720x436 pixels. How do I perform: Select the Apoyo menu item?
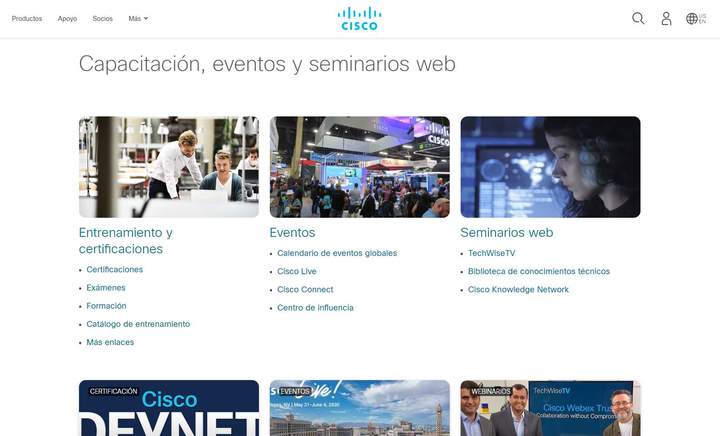pyautogui.click(x=67, y=18)
